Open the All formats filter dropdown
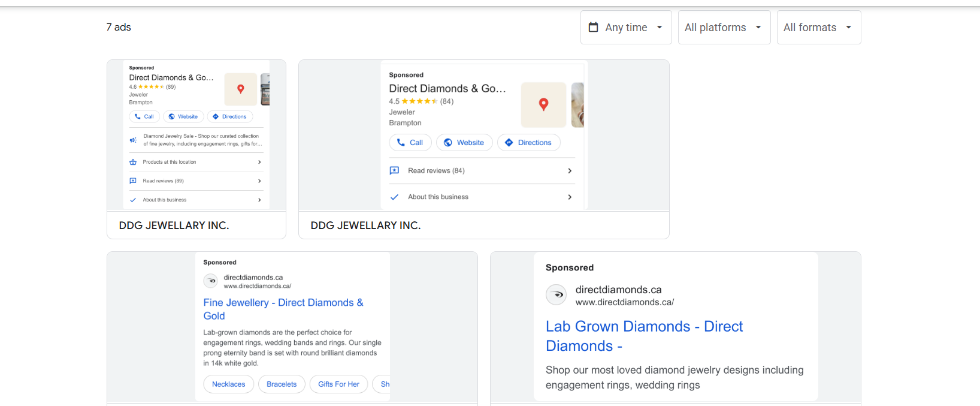980x406 pixels. click(819, 27)
